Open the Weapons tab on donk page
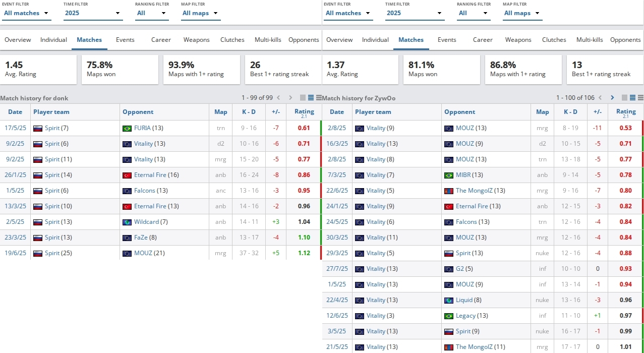Viewport: 644px width, 353px height. pyautogui.click(x=196, y=40)
